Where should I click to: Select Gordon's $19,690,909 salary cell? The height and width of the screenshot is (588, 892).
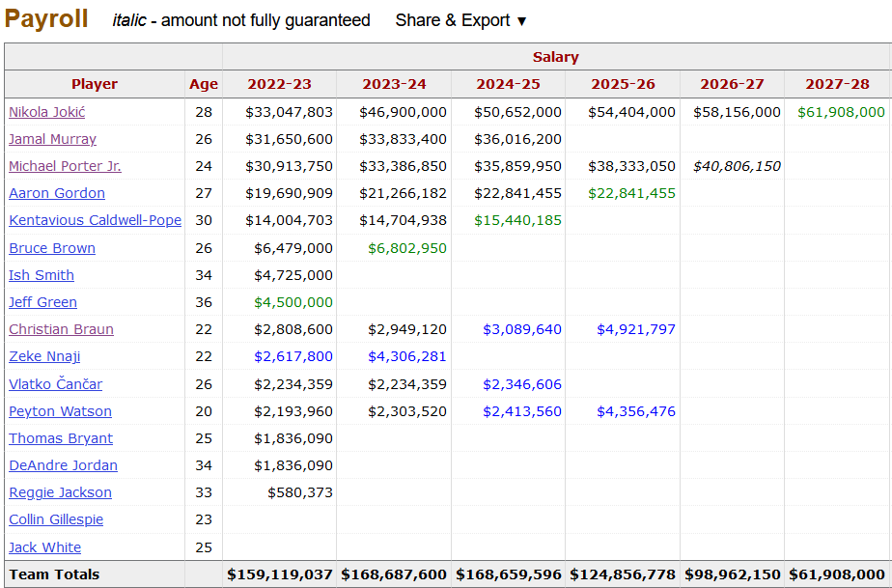coord(289,193)
